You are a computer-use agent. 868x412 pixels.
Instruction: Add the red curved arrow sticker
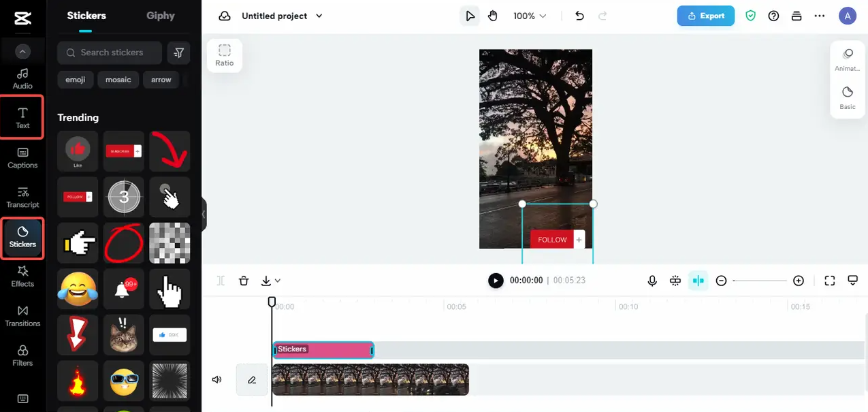(170, 151)
